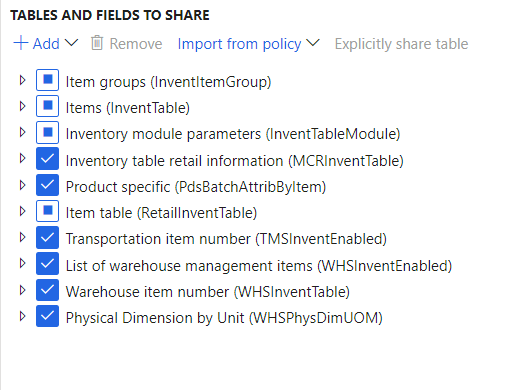
Task: Click the trash can Remove icon
Action: point(97,43)
